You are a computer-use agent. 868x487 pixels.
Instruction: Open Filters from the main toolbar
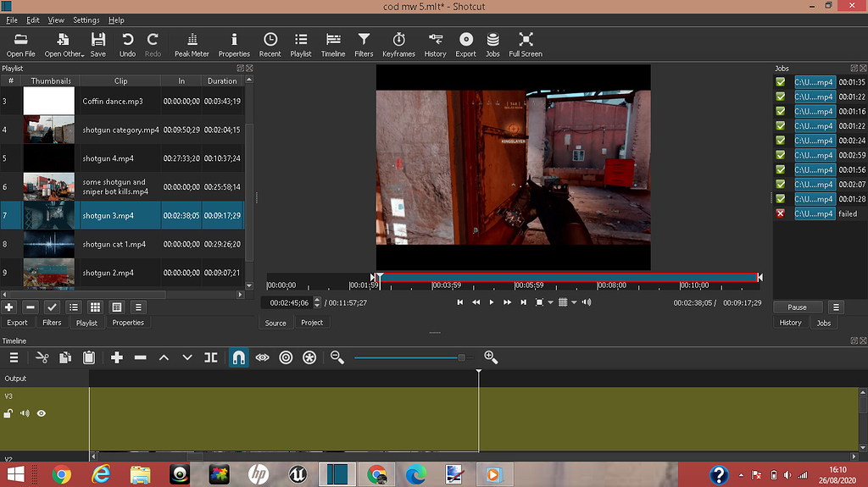pyautogui.click(x=364, y=45)
